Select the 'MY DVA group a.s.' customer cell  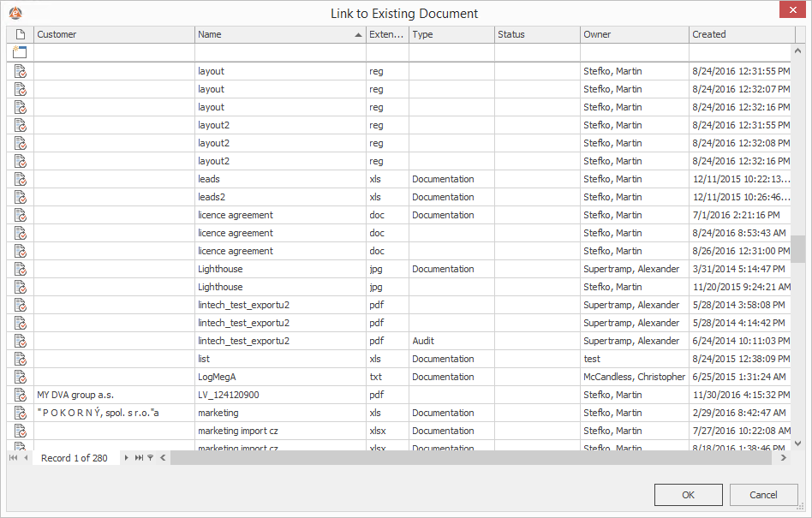pyautogui.click(x=114, y=395)
